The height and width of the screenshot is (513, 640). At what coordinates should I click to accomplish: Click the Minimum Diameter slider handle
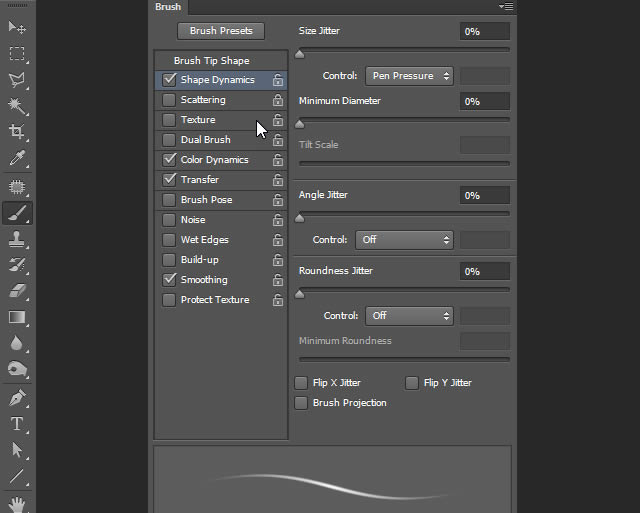click(x=300, y=124)
